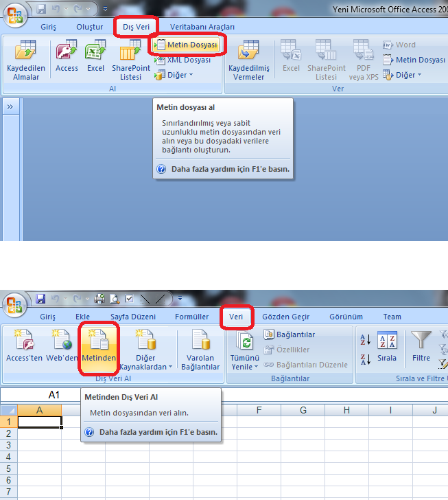Expand the Access navigation pane chevron
Screen dimensions: 448x500
[x=10, y=106]
